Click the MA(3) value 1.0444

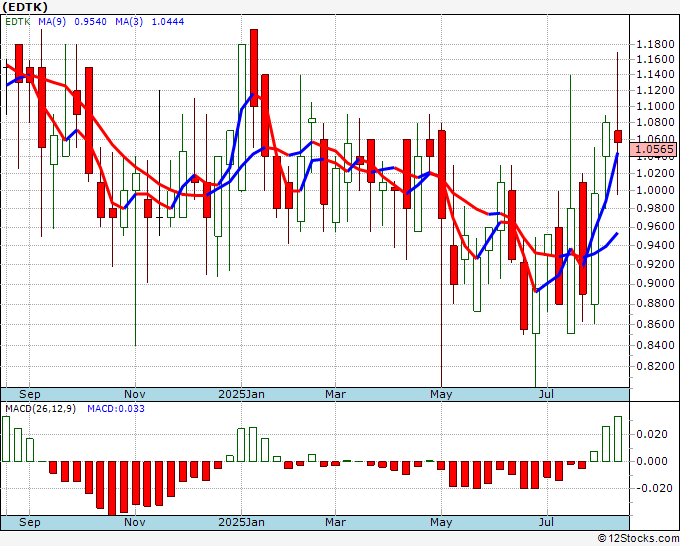click(167, 22)
